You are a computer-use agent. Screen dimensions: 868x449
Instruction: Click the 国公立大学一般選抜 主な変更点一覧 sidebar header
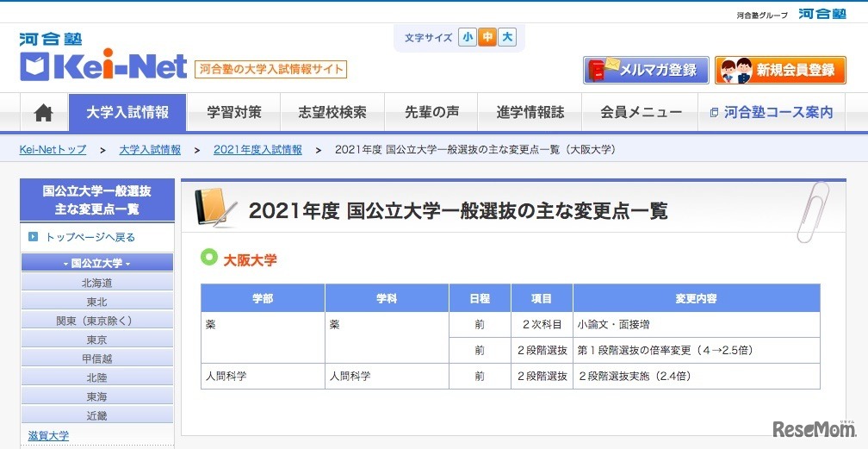(x=96, y=200)
